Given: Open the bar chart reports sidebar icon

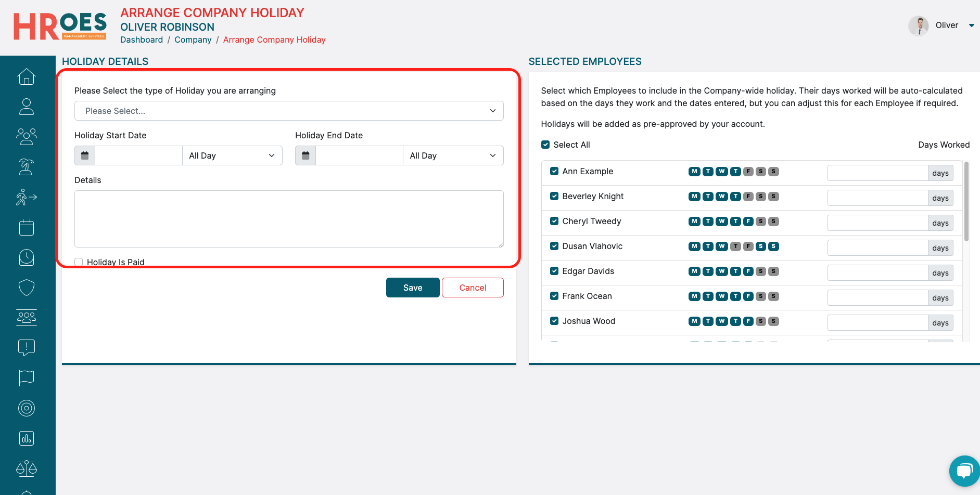Looking at the screenshot, I should coord(27,438).
